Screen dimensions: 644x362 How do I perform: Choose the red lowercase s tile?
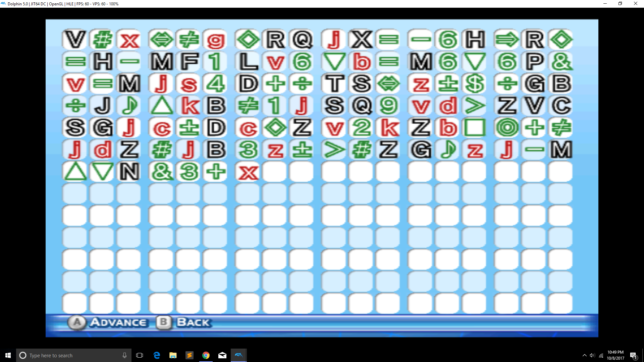click(188, 84)
